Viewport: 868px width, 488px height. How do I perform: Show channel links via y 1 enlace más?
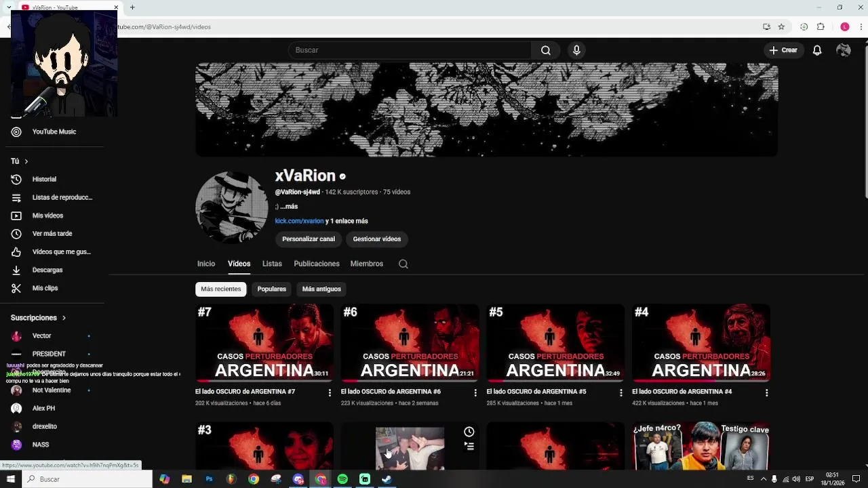tap(347, 221)
